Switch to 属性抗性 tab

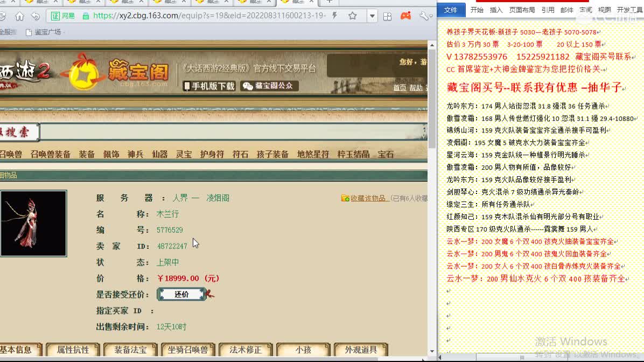click(73, 350)
